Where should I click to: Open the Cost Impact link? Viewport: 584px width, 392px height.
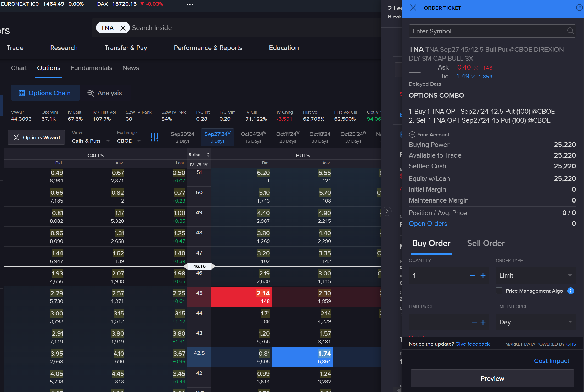(x=552, y=361)
